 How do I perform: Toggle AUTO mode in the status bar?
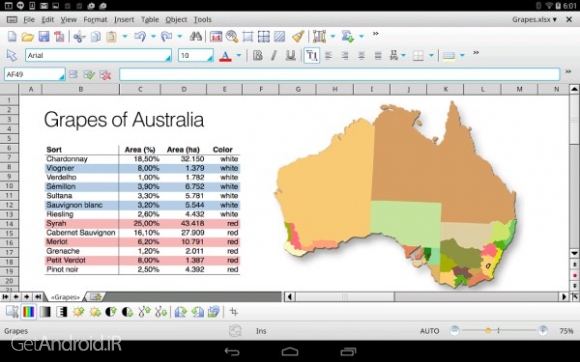[429, 331]
